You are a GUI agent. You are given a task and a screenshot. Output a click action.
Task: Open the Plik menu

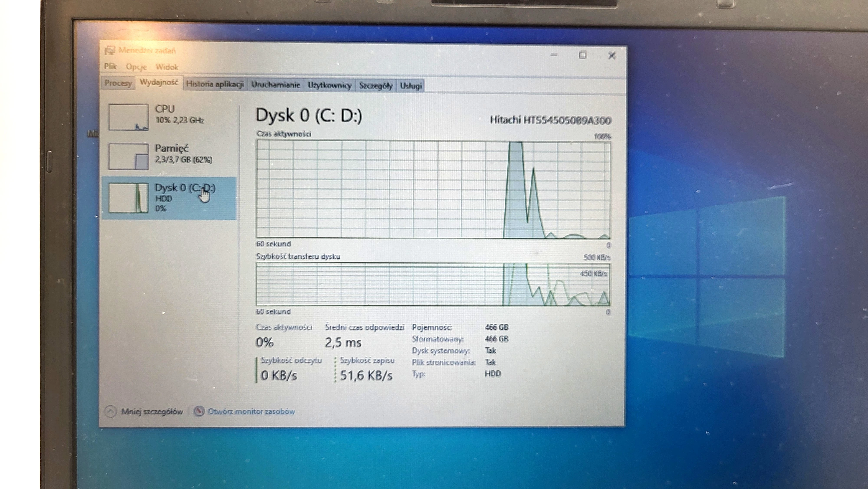[110, 67]
